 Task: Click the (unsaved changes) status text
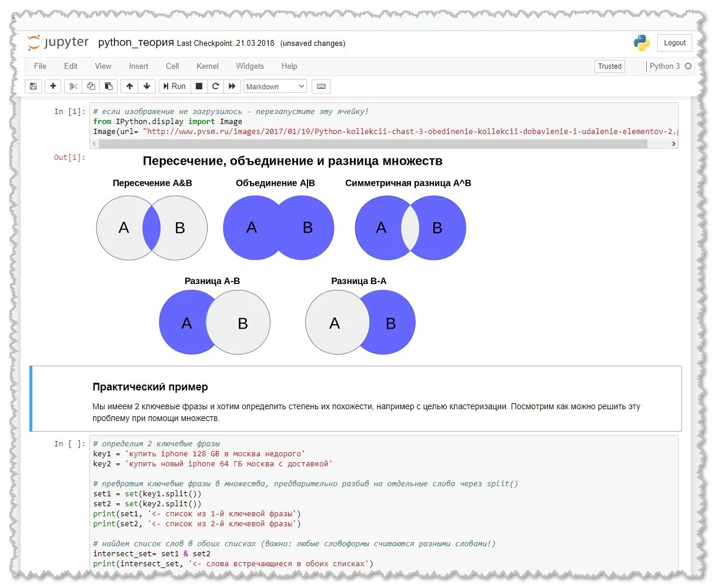[x=313, y=43]
